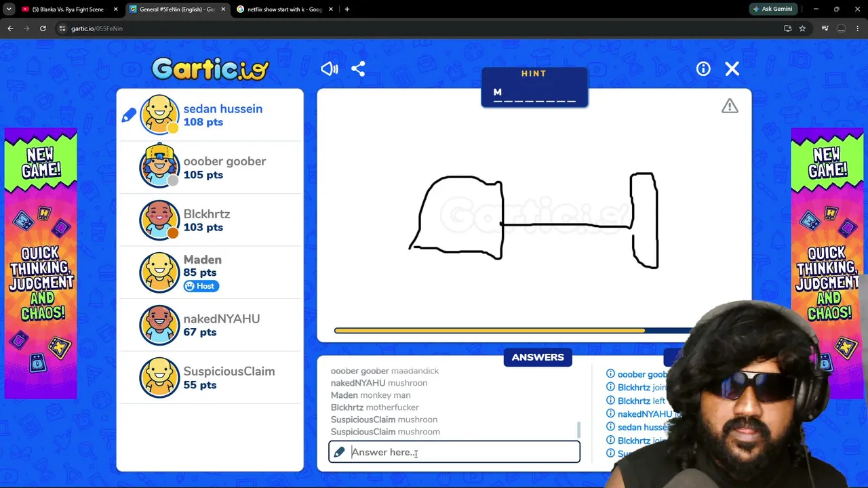Click the install app icon in address bar
Image resolution: width=868 pixels, height=488 pixels.
coord(787,28)
